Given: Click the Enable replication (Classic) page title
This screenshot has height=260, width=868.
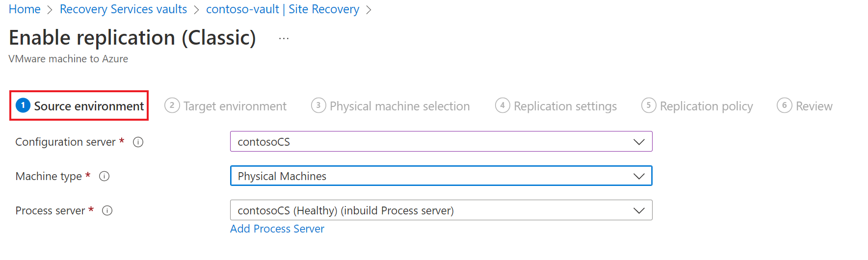Looking at the screenshot, I should [132, 38].
